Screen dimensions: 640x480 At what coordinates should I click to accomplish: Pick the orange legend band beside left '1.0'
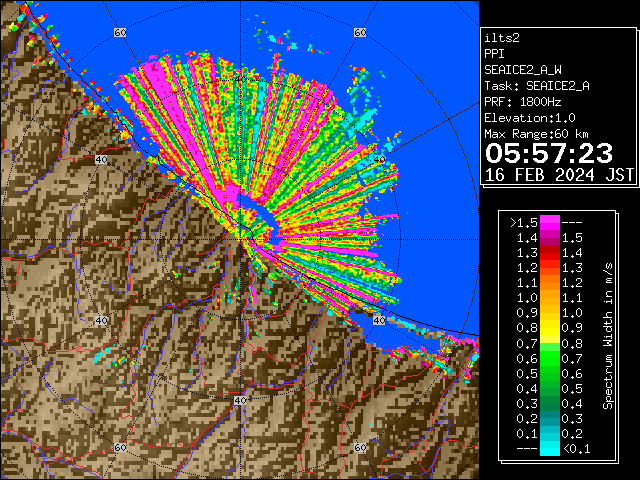[550, 298]
